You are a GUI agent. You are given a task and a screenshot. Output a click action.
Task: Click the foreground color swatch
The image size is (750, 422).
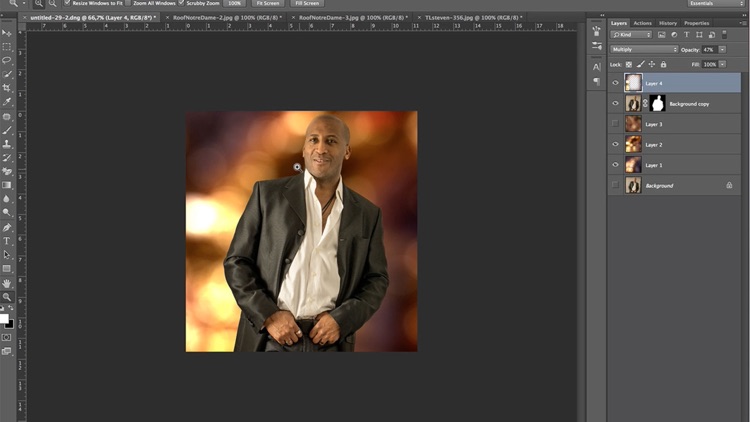pyautogui.click(x=5, y=317)
